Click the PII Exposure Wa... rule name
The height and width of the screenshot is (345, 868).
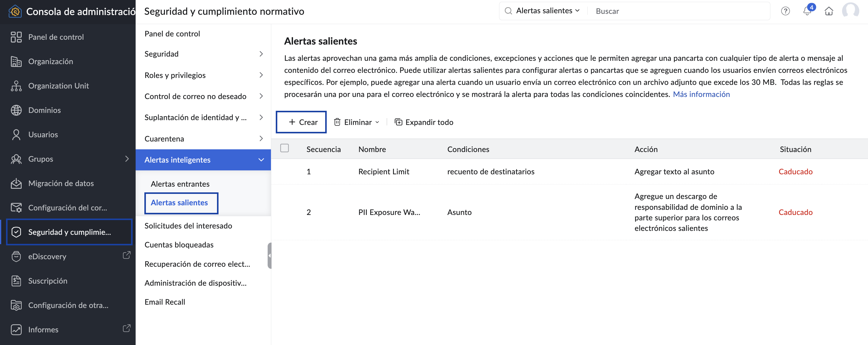389,212
